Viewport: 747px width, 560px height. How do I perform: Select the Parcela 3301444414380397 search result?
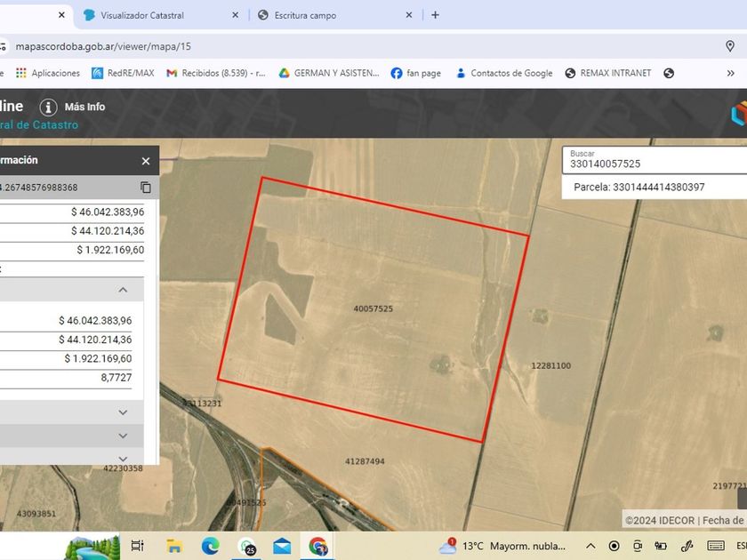click(x=639, y=188)
